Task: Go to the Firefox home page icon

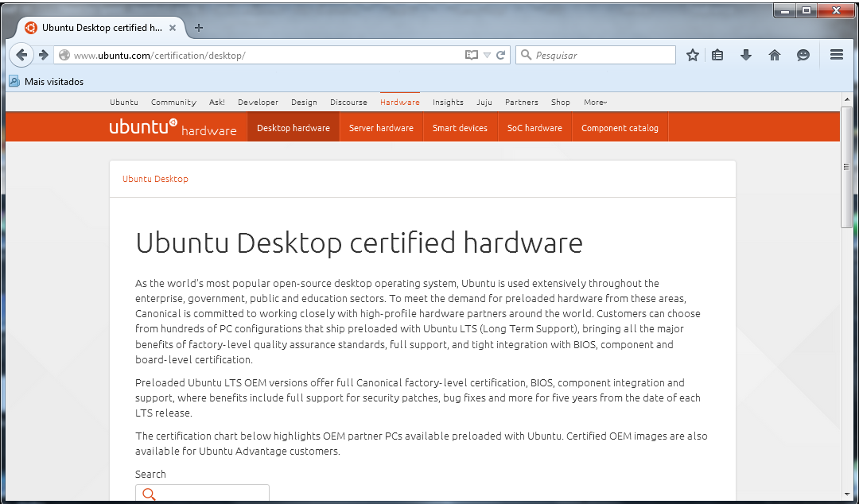Action: click(x=774, y=55)
